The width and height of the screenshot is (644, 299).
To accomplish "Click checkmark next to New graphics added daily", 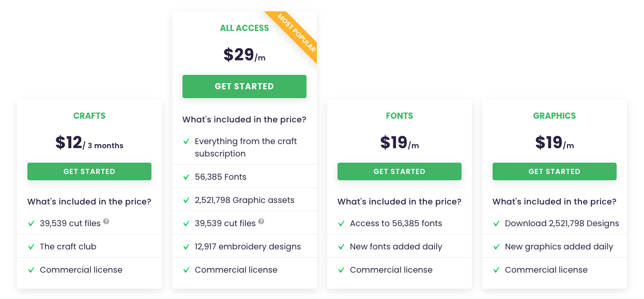I will 496,247.
